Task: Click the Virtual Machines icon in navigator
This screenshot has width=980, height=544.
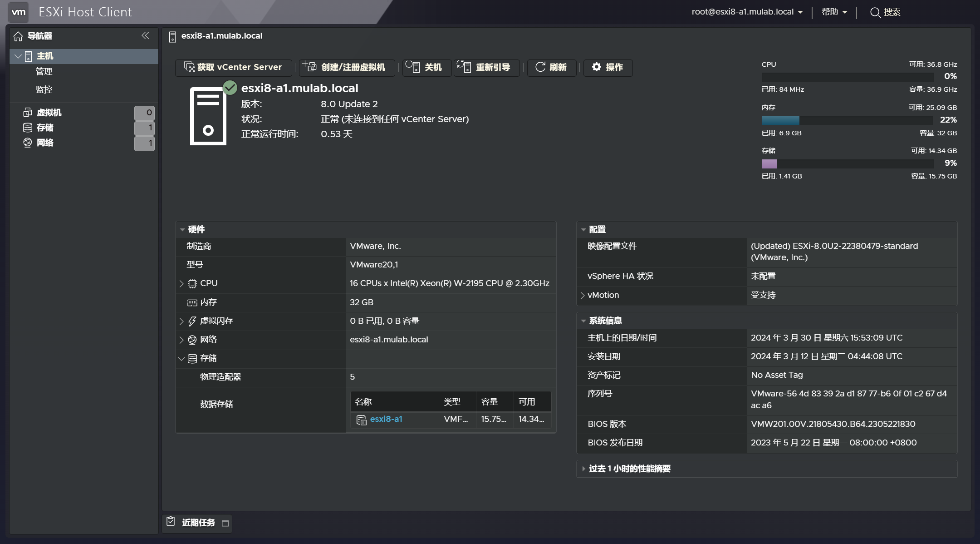Action: point(28,112)
